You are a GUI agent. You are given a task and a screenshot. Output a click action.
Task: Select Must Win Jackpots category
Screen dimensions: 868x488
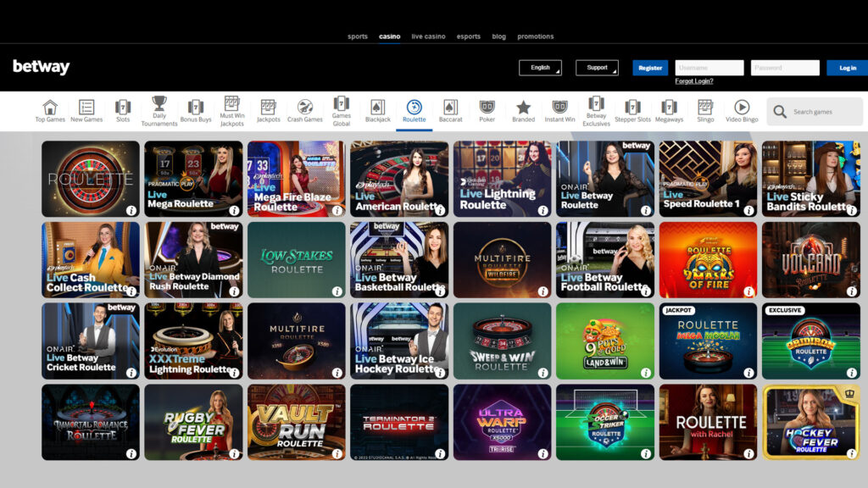[232, 111]
